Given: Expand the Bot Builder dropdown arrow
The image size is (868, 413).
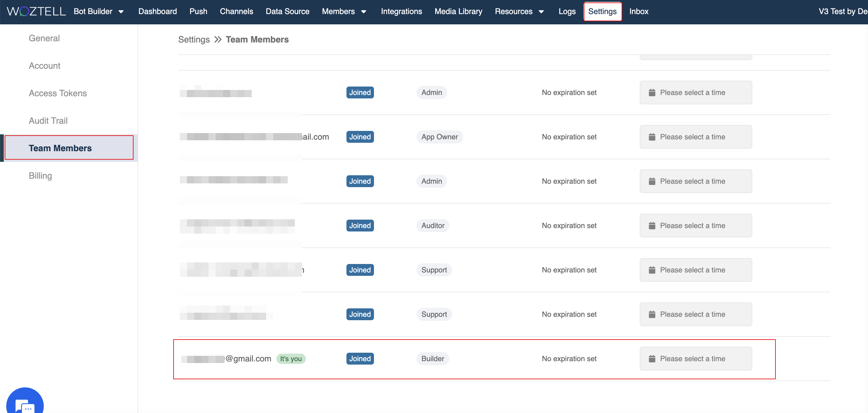Looking at the screenshot, I should [x=121, y=12].
